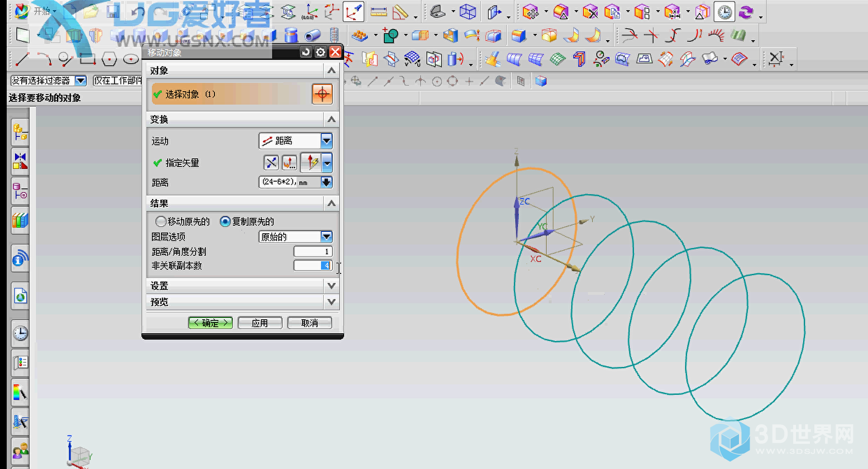868x469 pixels.
Task: Click the Pattern Feature icon
Action: pos(360,36)
